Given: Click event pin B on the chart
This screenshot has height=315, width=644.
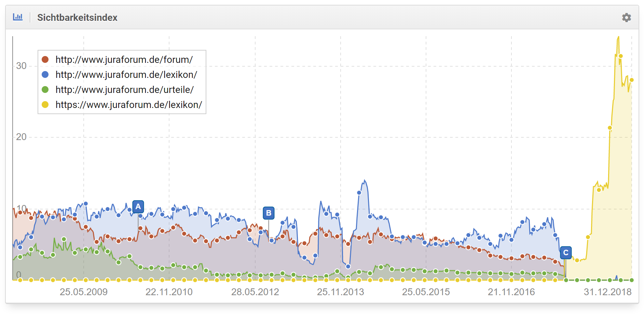Looking at the screenshot, I should 269,213.
